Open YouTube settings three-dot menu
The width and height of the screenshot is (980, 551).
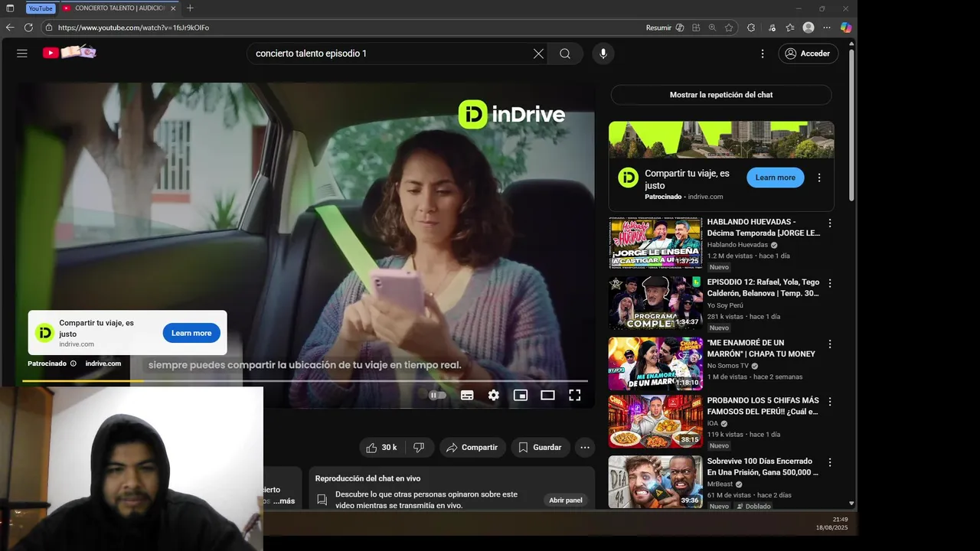tap(763, 54)
